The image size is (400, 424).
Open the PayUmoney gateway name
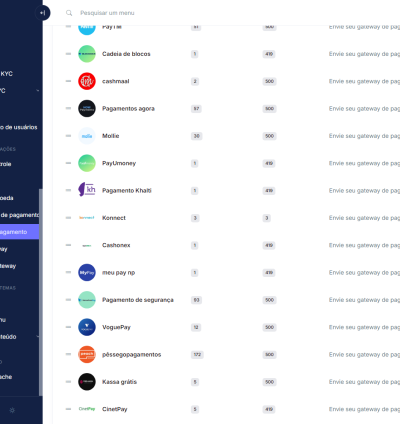(119, 163)
